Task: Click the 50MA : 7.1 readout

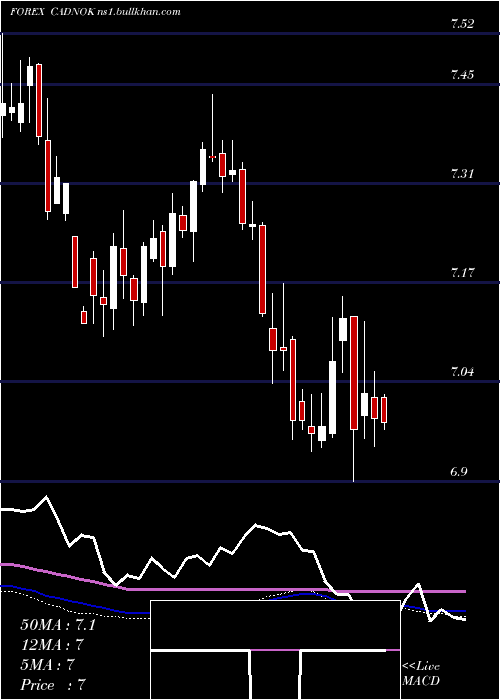Action: [x=58, y=625]
